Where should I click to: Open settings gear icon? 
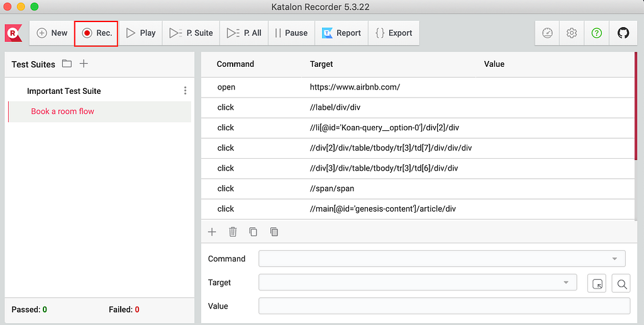pos(572,33)
